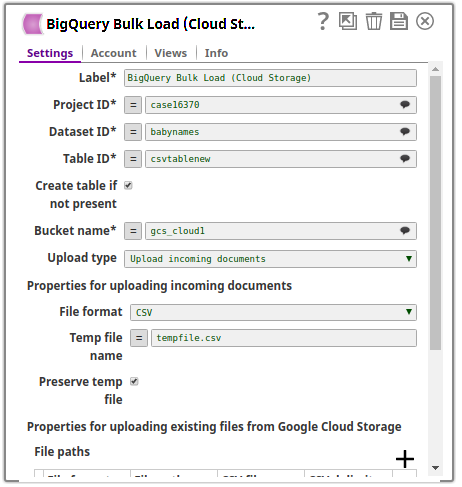Click the Table ID field csvtablenew
The width and height of the screenshot is (462, 487).
(x=281, y=159)
